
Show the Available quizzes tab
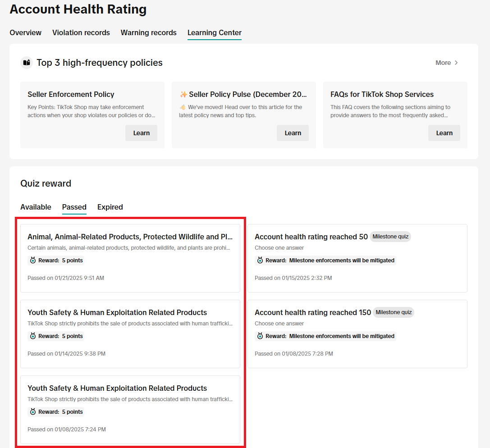click(36, 207)
